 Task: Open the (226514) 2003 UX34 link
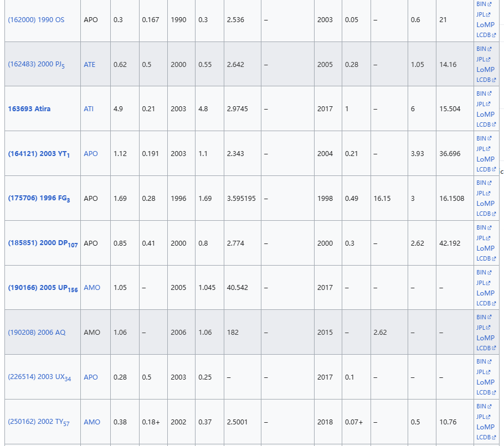click(39, 377)
